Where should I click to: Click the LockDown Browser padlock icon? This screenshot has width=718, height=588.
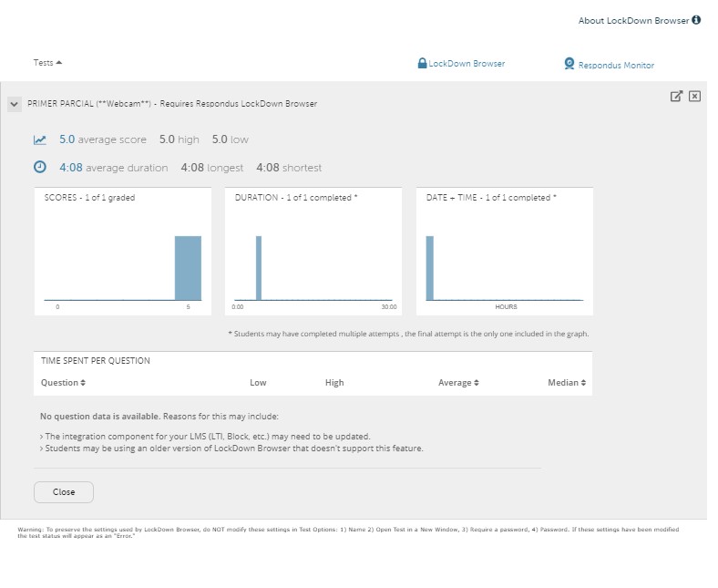422,64
